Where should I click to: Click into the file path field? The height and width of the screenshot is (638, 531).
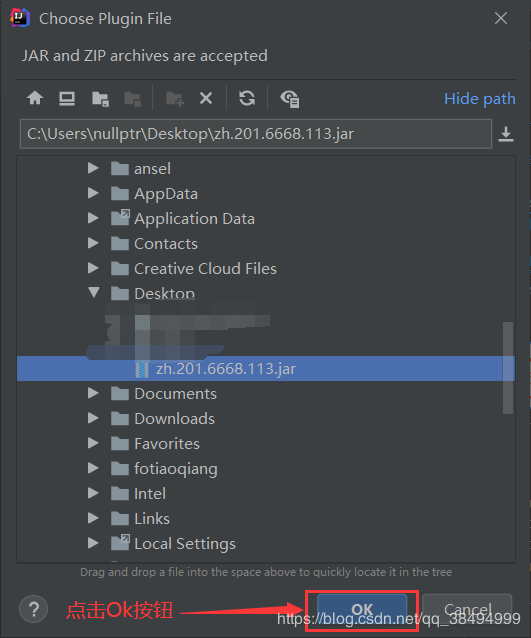click(x=256, y=134)
